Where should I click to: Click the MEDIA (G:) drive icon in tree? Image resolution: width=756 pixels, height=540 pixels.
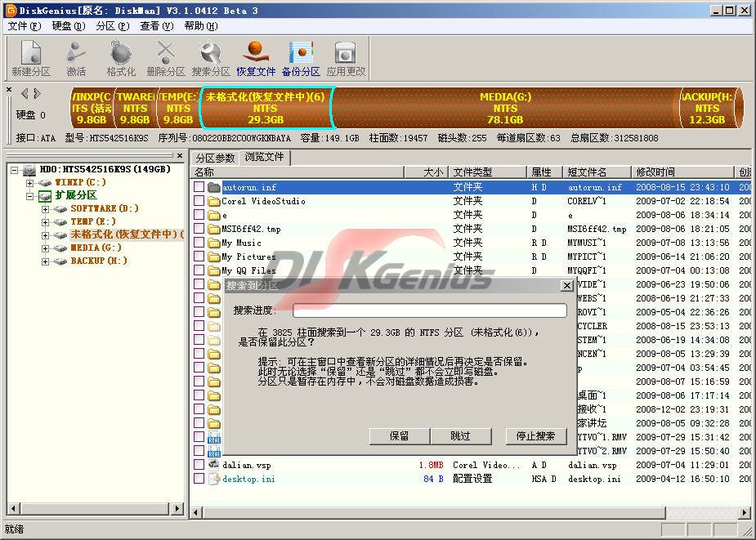click(60, 248)
